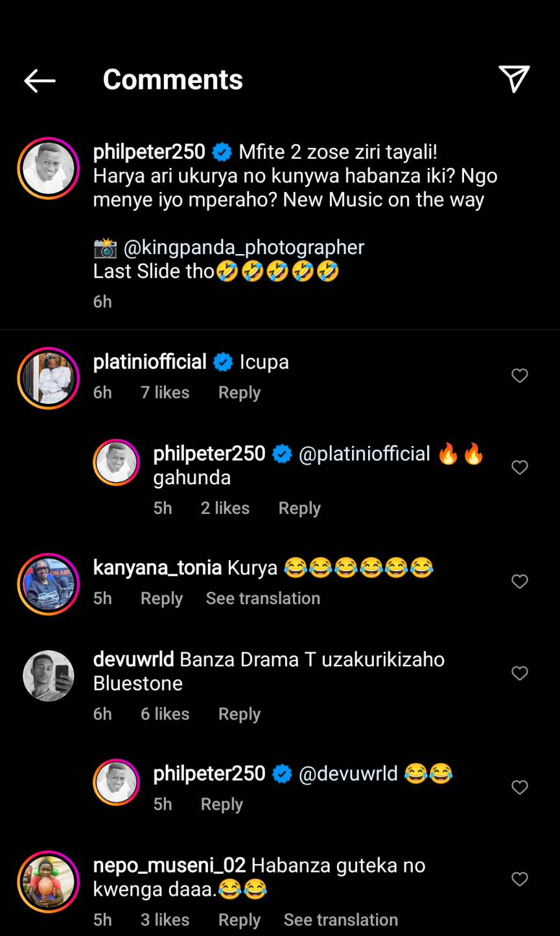
Task: Open philpeter250's profile picture in caption
Action: click(49, 169)
